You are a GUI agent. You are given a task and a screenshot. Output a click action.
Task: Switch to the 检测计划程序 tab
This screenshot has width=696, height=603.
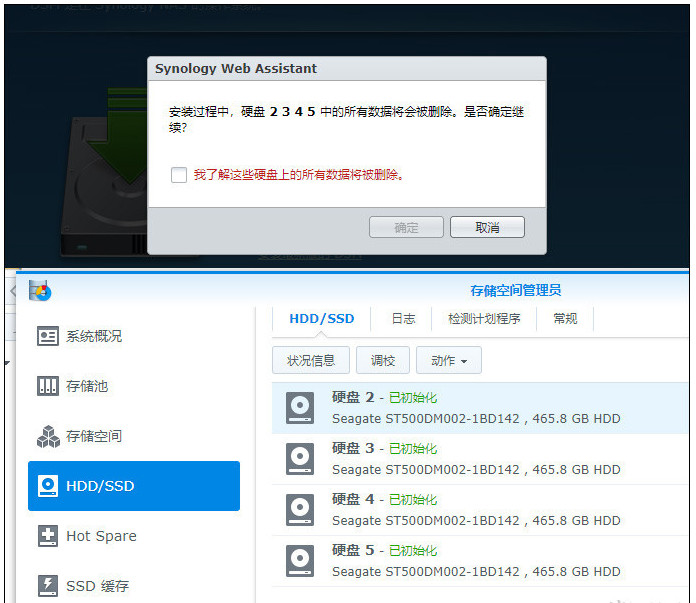click(484, 318)
